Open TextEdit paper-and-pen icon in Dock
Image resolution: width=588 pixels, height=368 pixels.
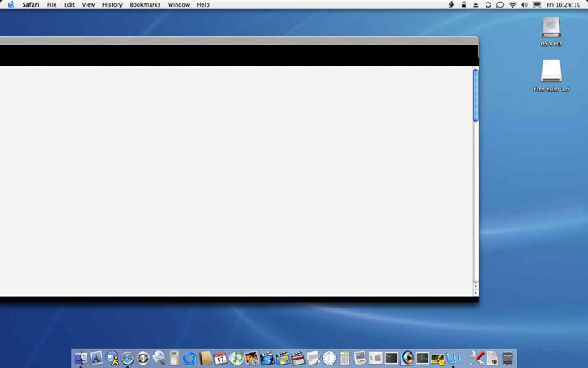pyautogui.click(x=313, y=359)
